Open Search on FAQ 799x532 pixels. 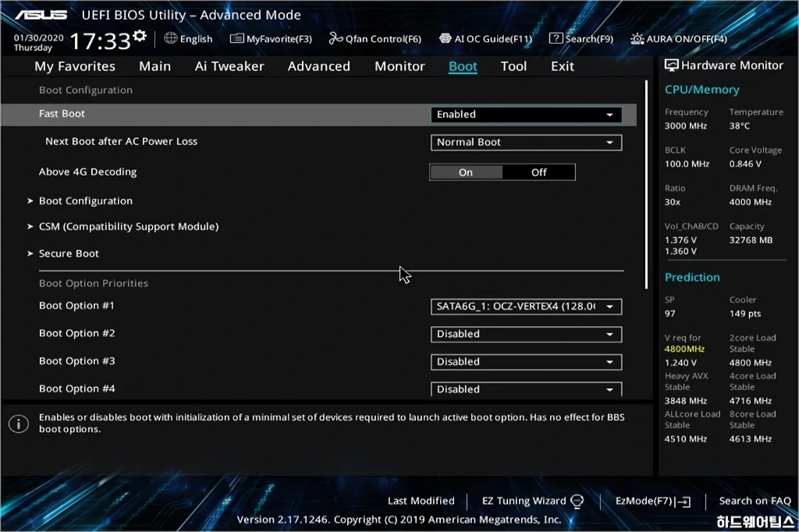[x=755, y=501]
